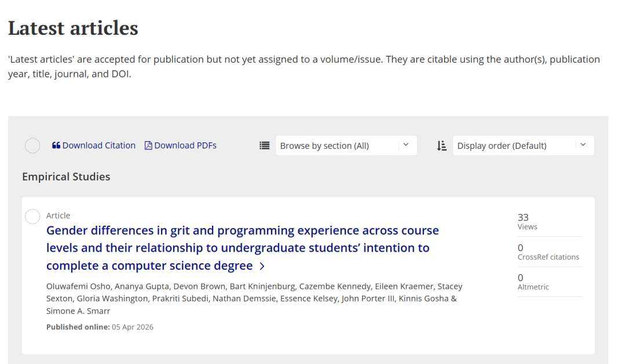Click the PDF file icon

(x=148, y=145)
